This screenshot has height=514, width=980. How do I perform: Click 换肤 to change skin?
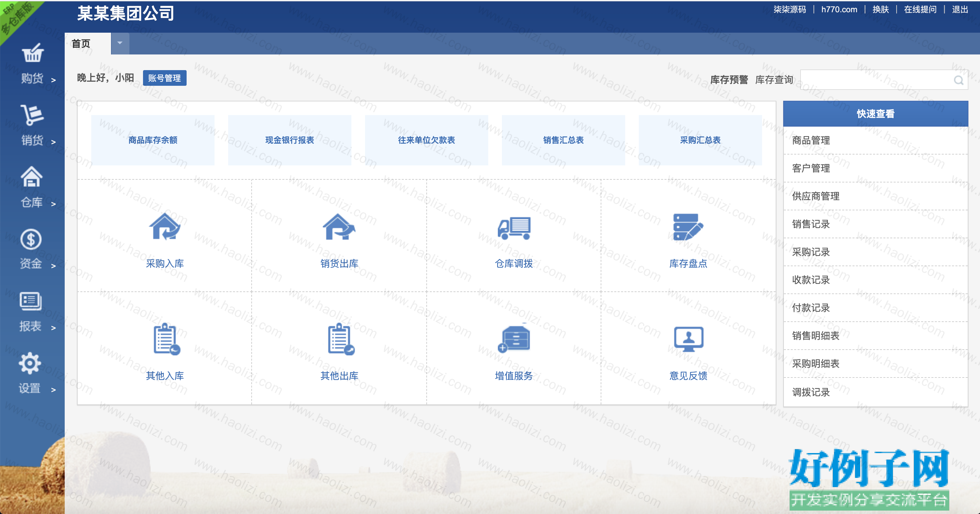coord(880,10)
